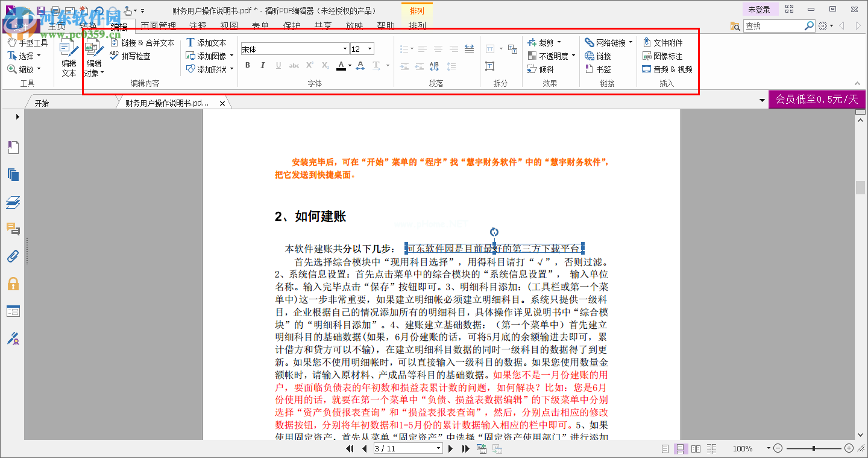The image size is (868, 458).
Task: Click the text rotation handle above selection
Action: pyautogui.click(x=494, y=232)
